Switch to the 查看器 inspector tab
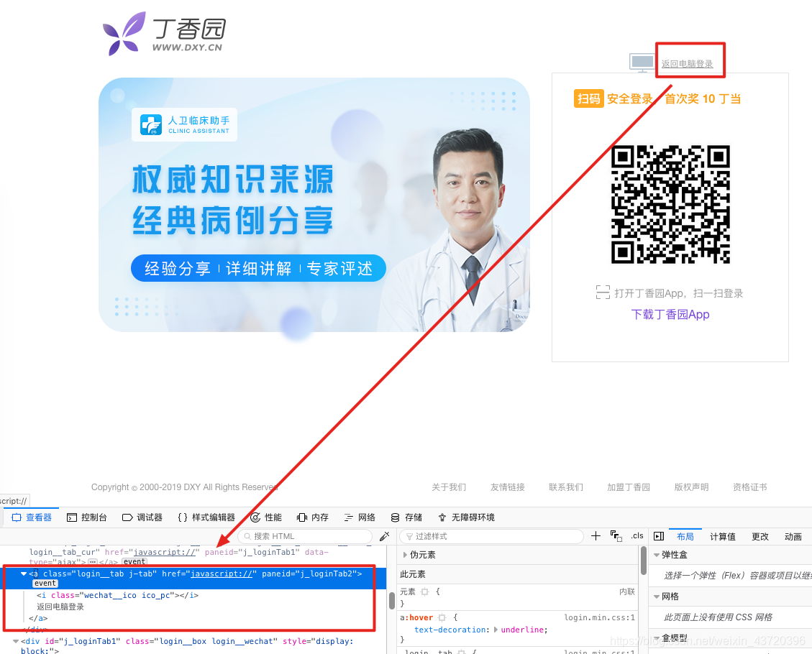 click(x=32, y=517)
